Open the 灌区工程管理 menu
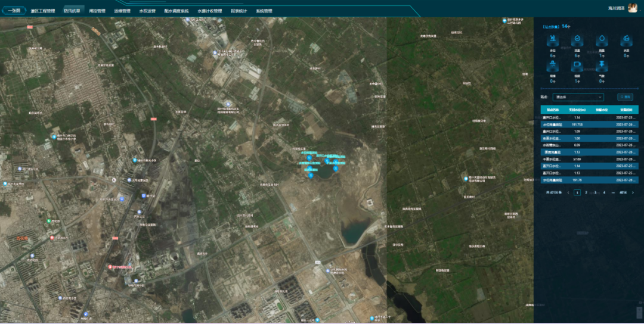The width and height of the screenshot is (644, 324). click(x=43, y=11)
